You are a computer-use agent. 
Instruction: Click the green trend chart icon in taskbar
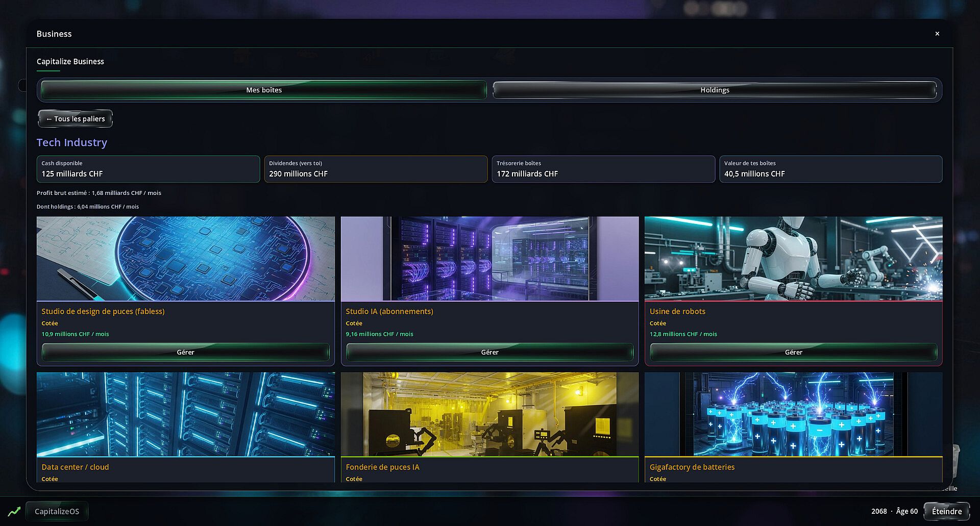[x=14, y=511]
